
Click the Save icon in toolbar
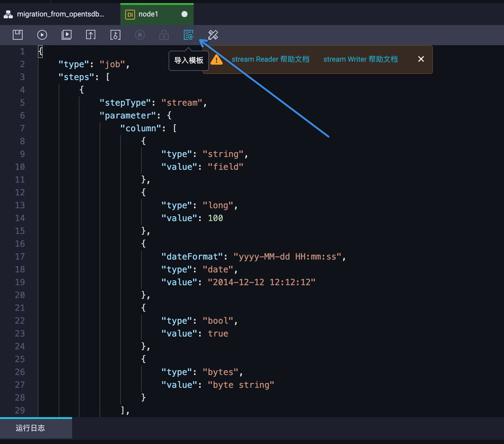pyautogui.click(x=18, y=35)
